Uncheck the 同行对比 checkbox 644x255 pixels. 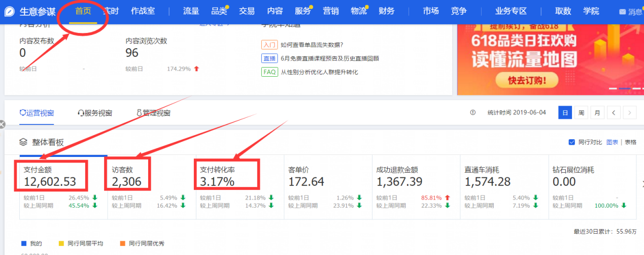[x=572, y=142]
